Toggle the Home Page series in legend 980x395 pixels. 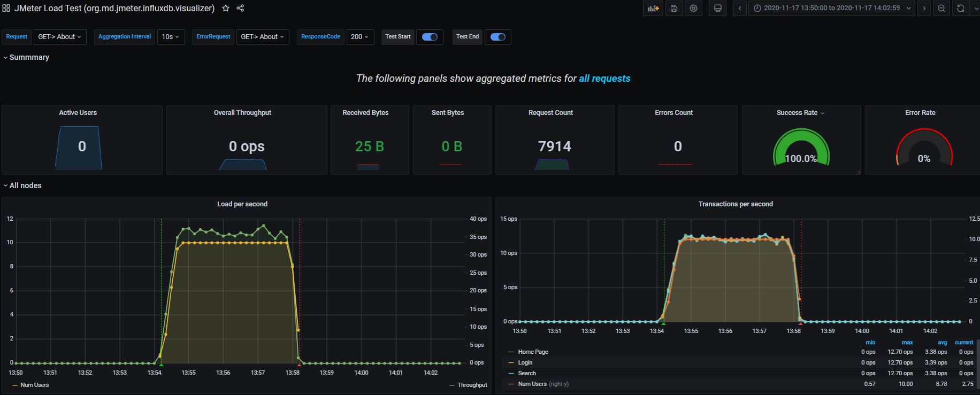tap(533, 352)
